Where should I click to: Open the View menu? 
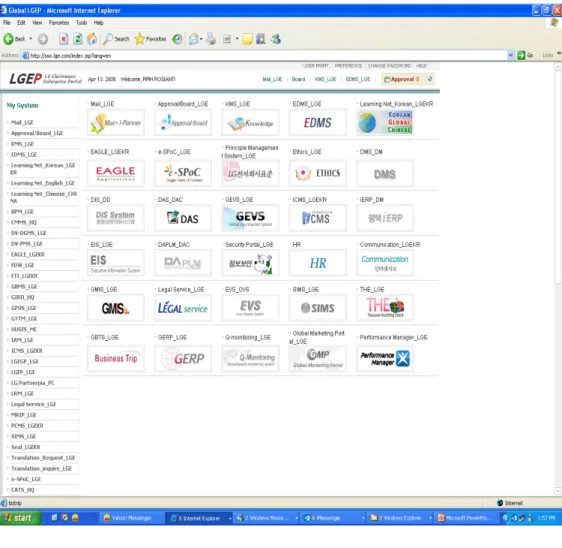37,23
